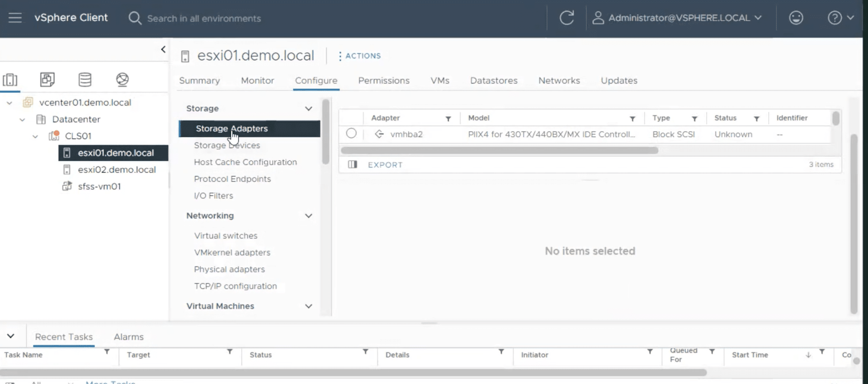
Task: Sort tasks by Start Time arrow
Action: tap(808, 355)
